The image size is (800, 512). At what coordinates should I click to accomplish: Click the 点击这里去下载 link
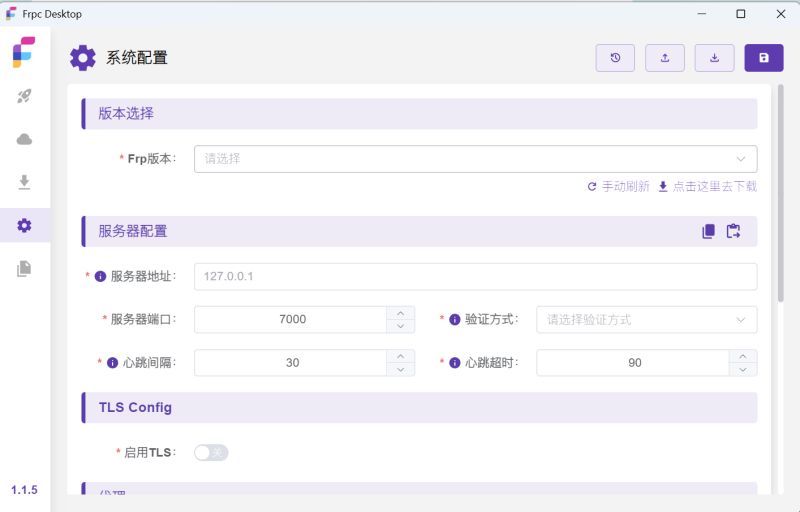coord(707,187)
